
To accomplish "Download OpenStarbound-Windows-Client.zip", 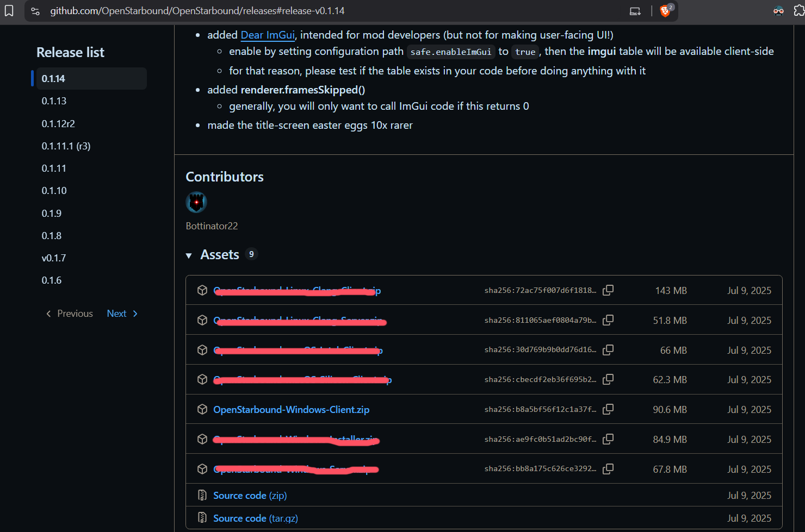I will tap(291, 409).
